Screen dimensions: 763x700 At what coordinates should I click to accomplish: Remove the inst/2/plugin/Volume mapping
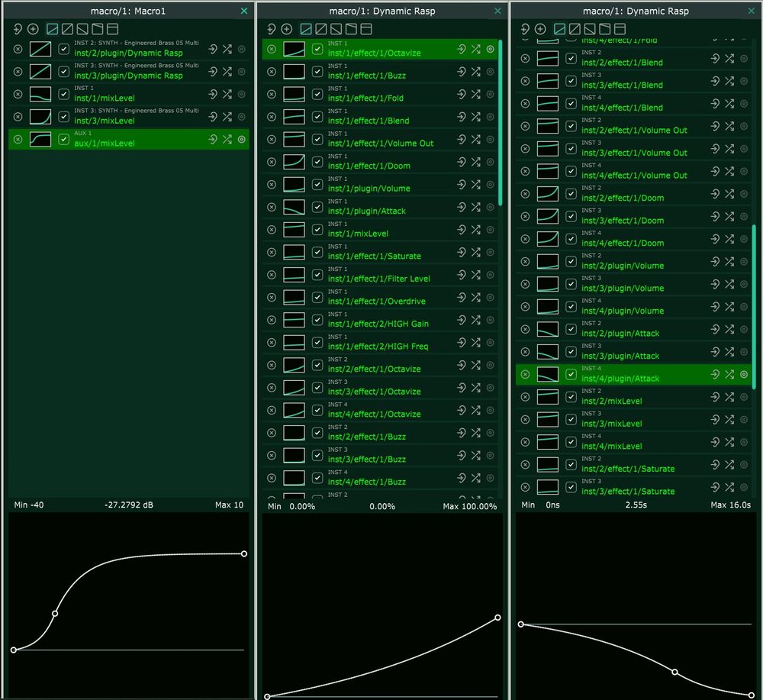click(x=526, y=261)
